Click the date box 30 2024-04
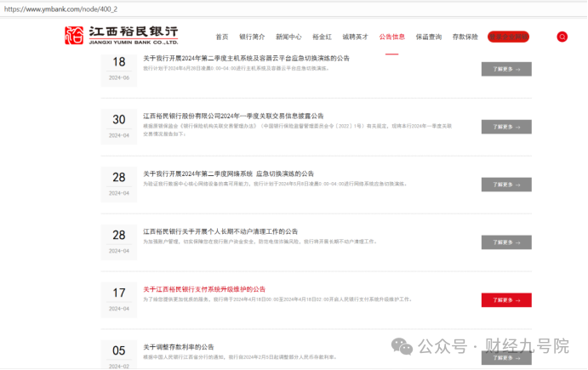Viewport: 588px width, 370px height. click(119, 127)
